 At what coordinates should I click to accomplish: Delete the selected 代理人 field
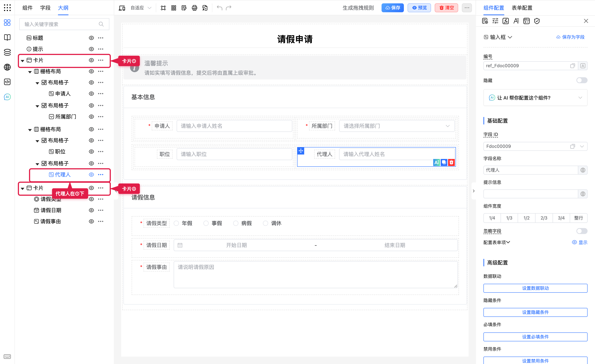click(451, 162)
